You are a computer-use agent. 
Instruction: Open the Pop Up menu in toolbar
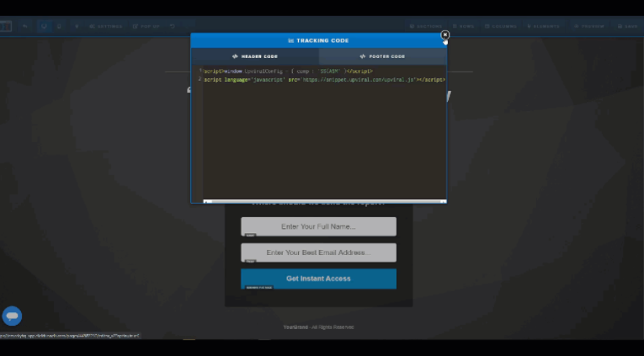[x=146, y=26]
